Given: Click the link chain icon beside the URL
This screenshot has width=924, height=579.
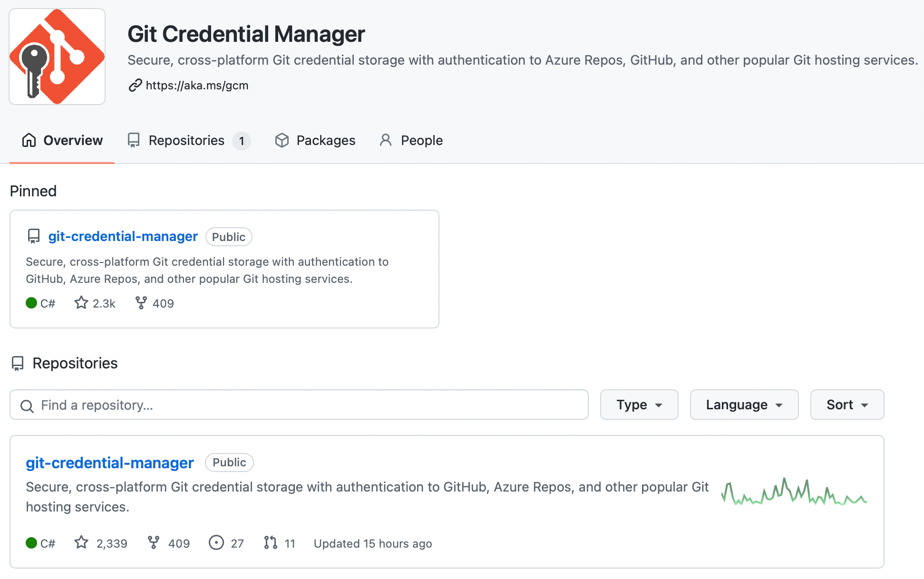Looking at the screenshot, I should click(x=136, y=86).
